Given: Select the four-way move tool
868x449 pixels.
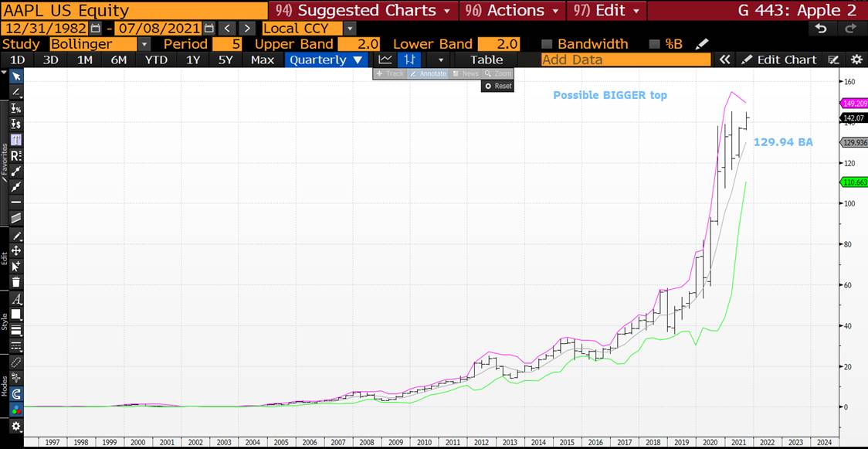Looking at the screenshot, I should [16, 251].
